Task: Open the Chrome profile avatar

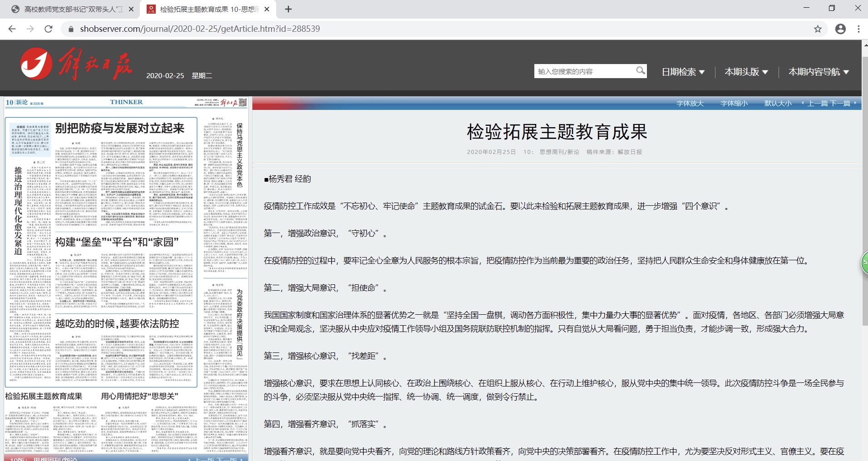Action: (840, 29)
